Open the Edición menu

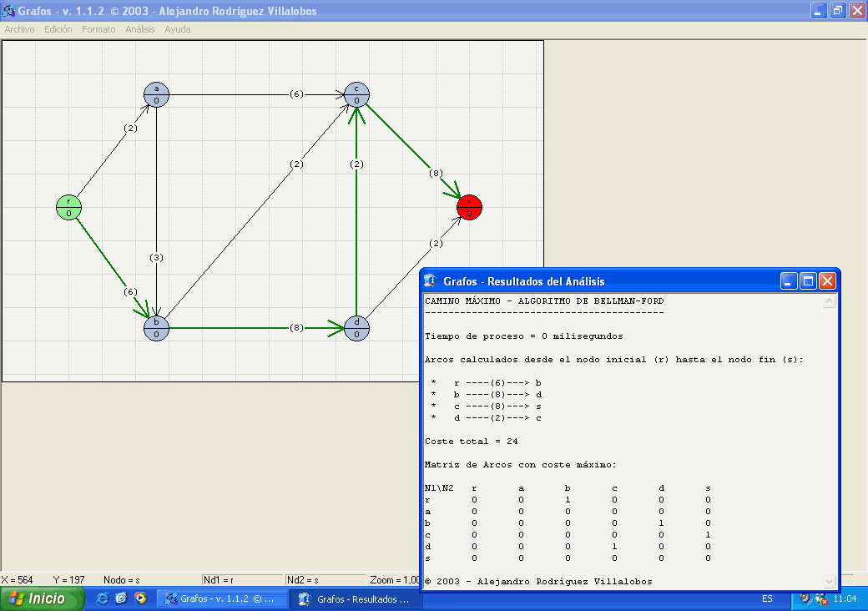(58, 29)
